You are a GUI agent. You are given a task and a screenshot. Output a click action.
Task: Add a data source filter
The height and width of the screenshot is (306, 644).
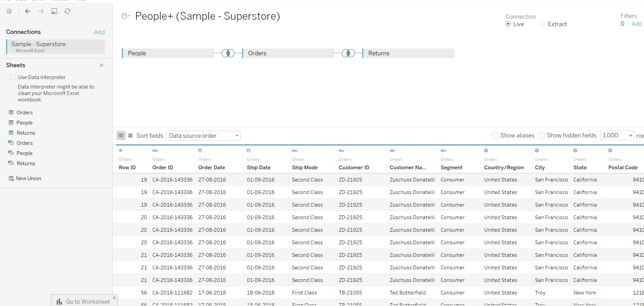(x=637, y=24)
